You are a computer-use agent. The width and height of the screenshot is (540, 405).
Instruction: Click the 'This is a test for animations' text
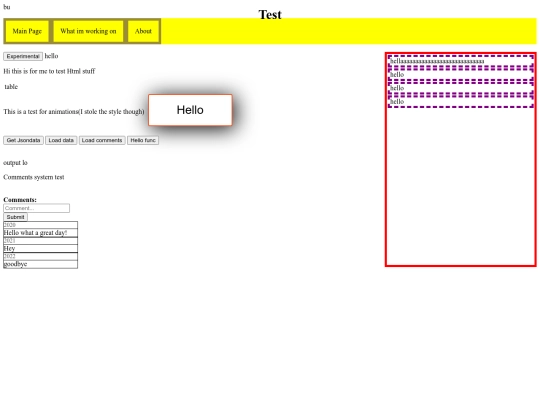point(74,112)
